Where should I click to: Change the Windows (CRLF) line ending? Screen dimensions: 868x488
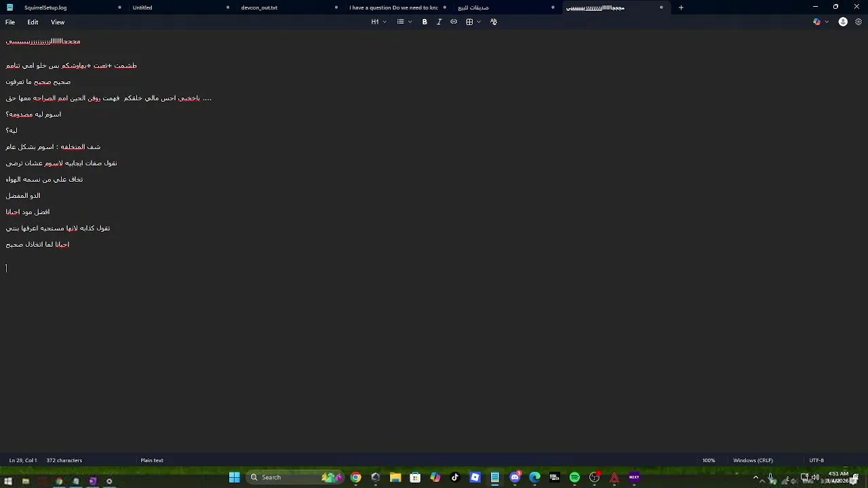click(753, 460)
